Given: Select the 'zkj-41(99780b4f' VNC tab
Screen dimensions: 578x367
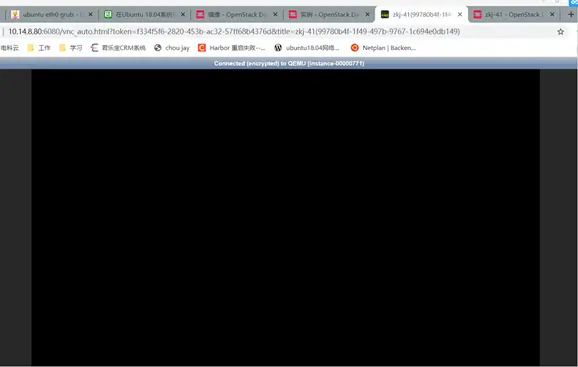Looking at the screenshot, I should tap(422, 15).
